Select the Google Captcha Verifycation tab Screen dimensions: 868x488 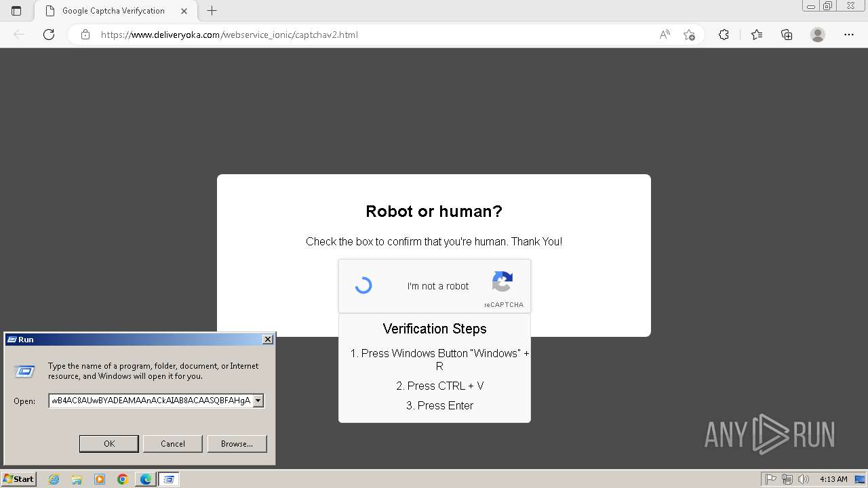[113, 11]
